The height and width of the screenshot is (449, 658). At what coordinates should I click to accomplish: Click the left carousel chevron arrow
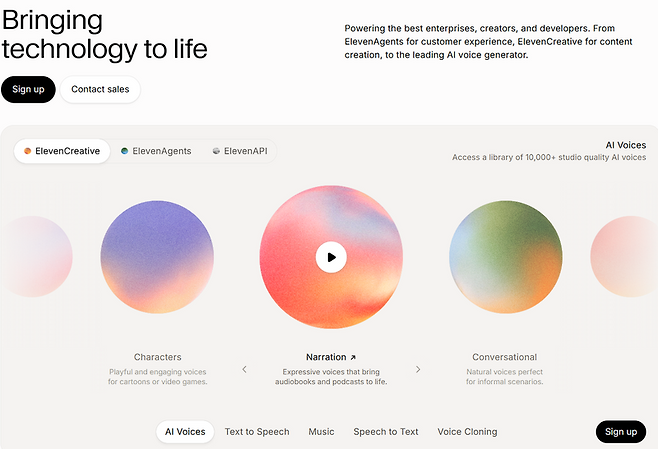click(244, 369)
